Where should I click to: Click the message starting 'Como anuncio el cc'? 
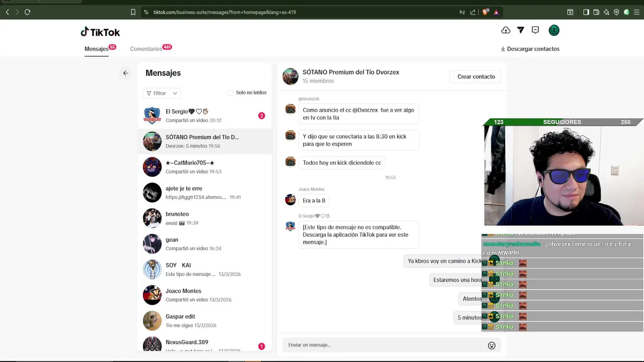pyautogui.click(x=358, y=114)
